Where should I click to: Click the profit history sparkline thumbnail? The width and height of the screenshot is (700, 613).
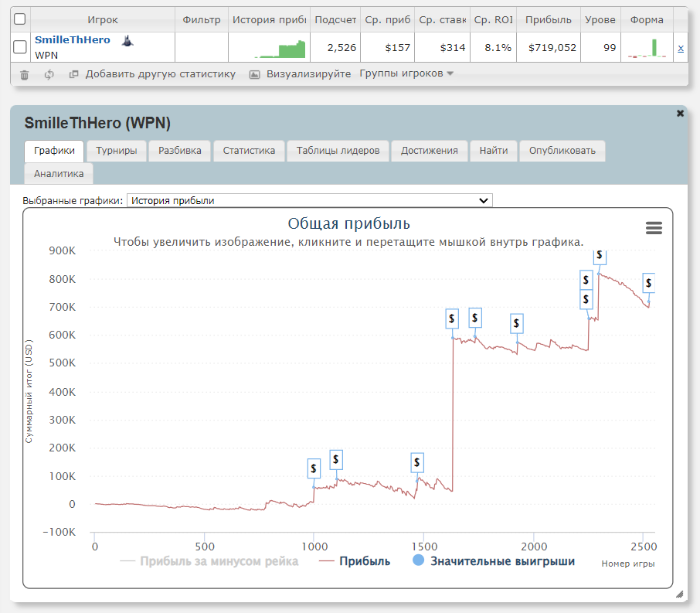pyautogui.click(x=269, y=48)
